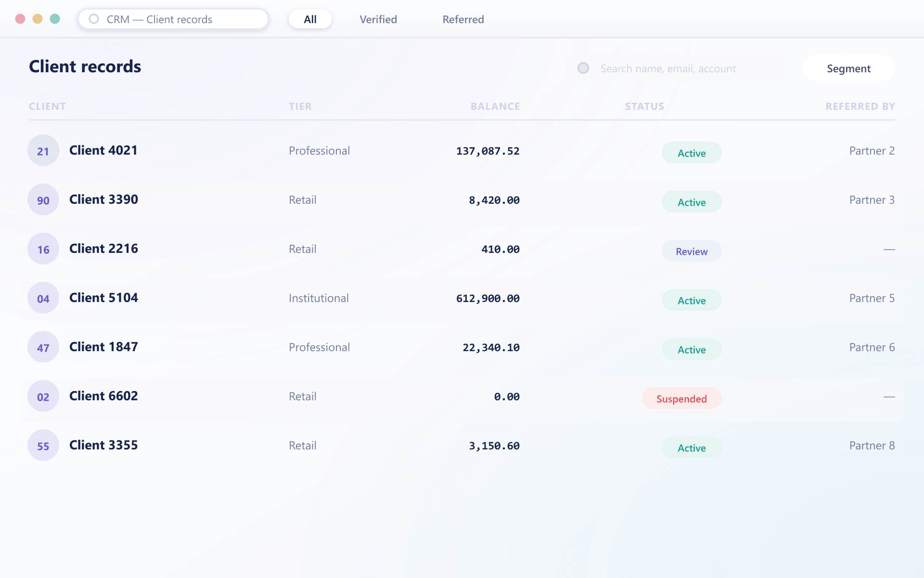Click the Retail tier of Client 6602
This screenshot has width=924, height=578.
[303, 396]
